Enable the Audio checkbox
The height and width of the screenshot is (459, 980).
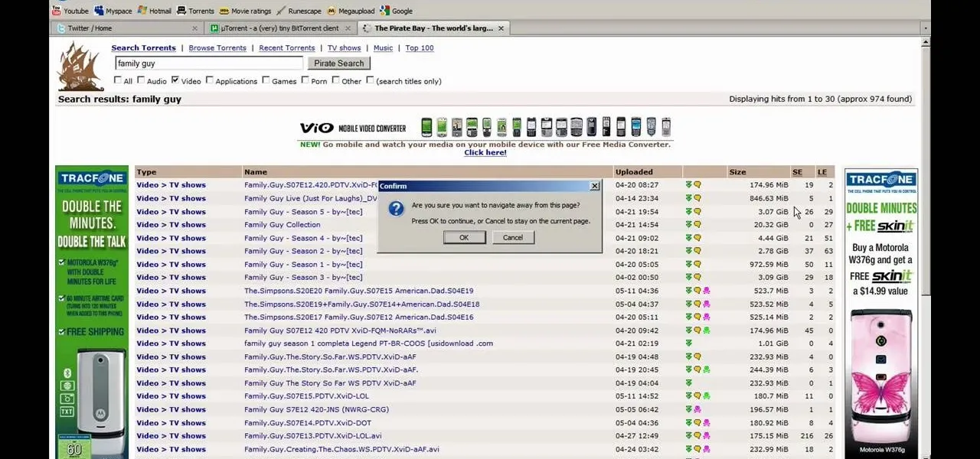click(141, 80)
